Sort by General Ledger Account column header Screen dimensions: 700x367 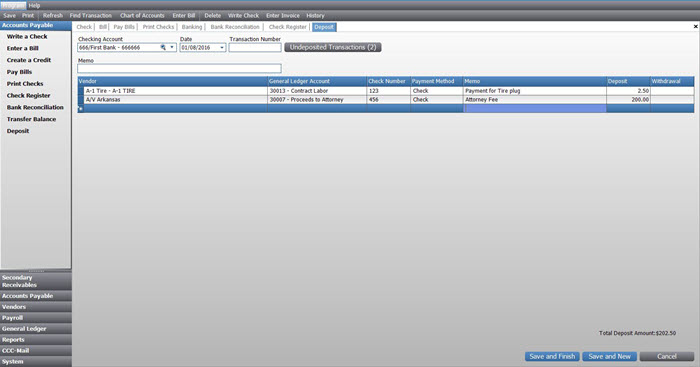tap(317, 81)
